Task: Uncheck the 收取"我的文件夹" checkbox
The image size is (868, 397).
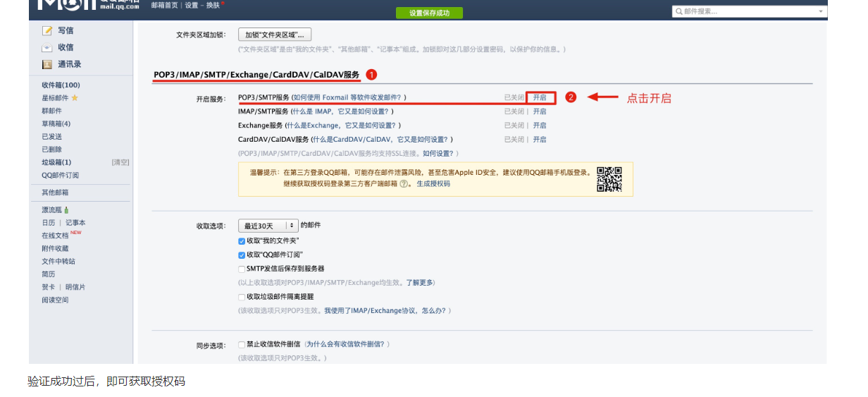Action: click(x=242, y=241)
